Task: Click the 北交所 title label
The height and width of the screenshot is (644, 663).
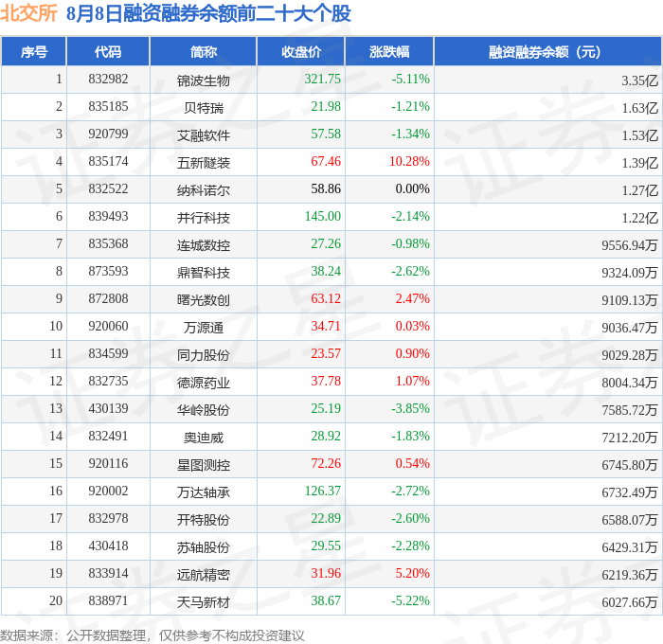Action: 28,13
